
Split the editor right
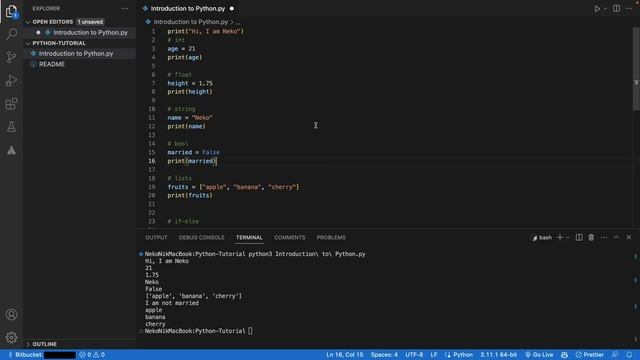(616, 9)
